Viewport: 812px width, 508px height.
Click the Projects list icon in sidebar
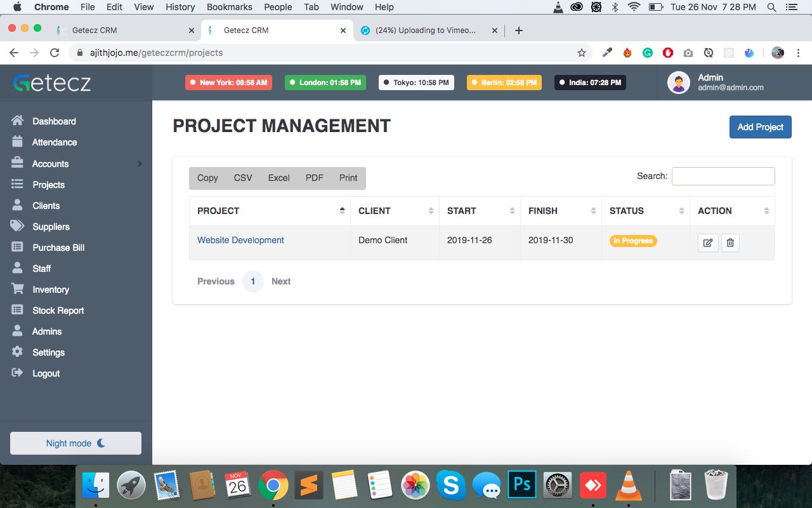coord(18,184)
